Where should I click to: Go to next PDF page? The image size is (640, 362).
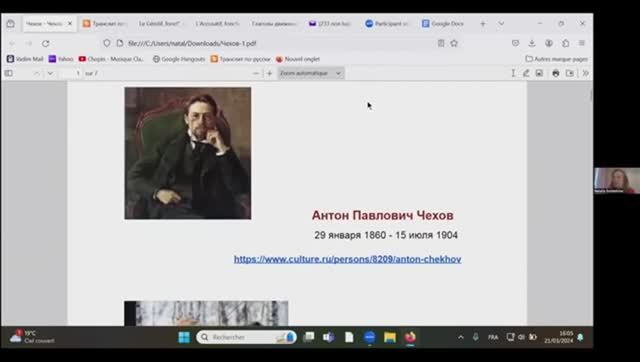[50, 73]
